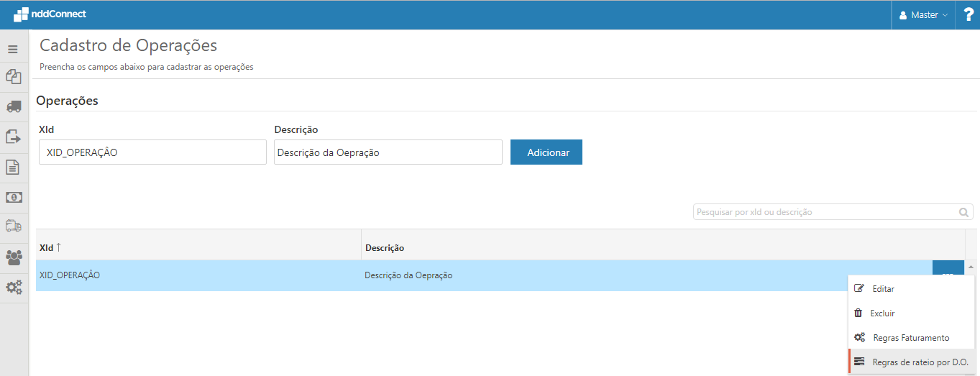Open the outlined delivery truck sidebar icon
Image resolution: width=980 pixels, height=376 pixels.
coord(13,226)
